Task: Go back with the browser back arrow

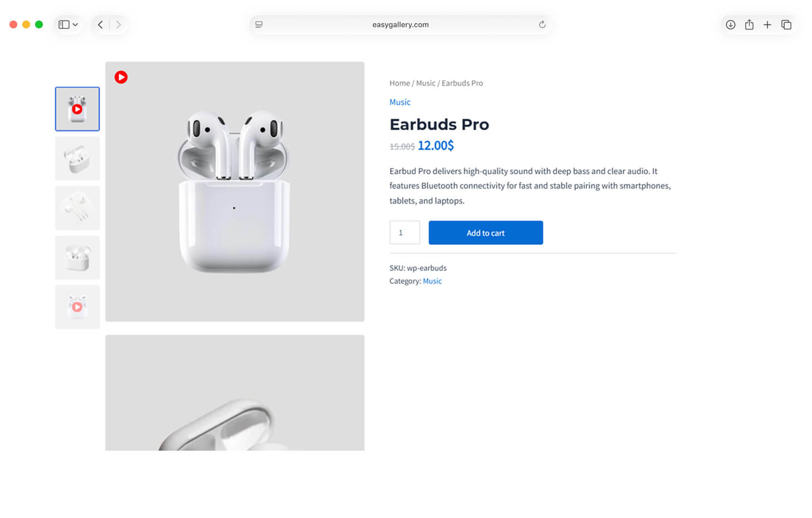Action: point(100,24)
